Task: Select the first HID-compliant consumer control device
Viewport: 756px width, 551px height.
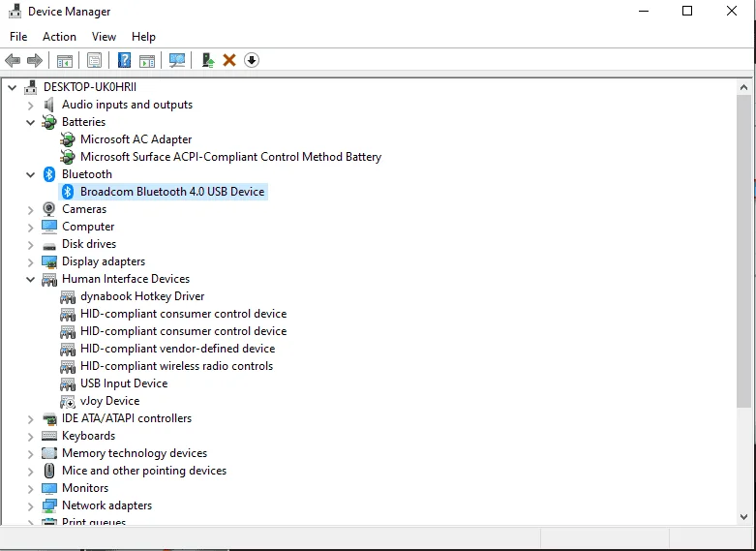Action: pos(183,314)
